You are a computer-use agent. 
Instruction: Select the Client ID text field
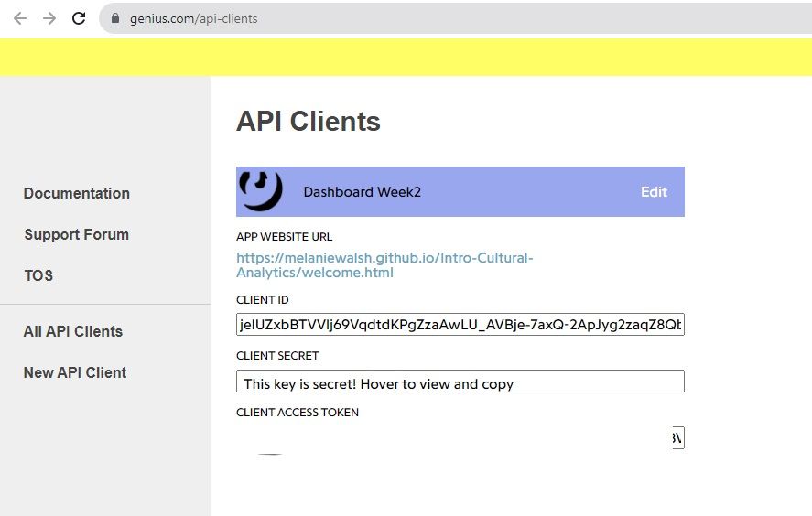click(x=460, y=325)
